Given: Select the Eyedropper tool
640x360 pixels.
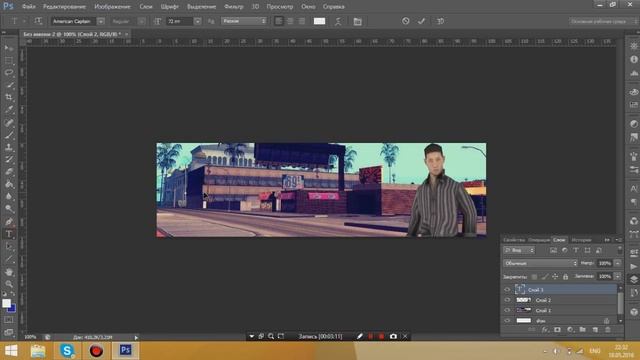Looking at the screenshot, I should (9, 109).
